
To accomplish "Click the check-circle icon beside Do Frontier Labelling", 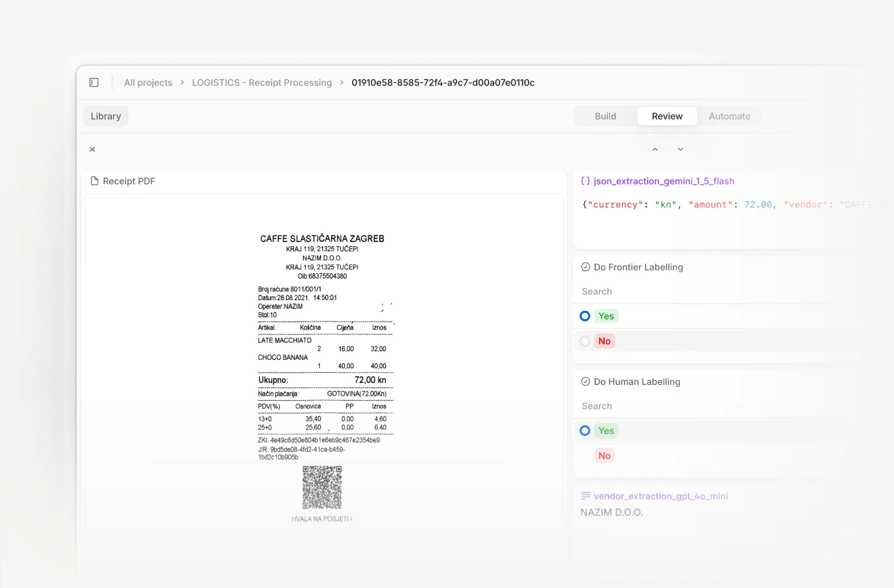I will pos(586,267).
